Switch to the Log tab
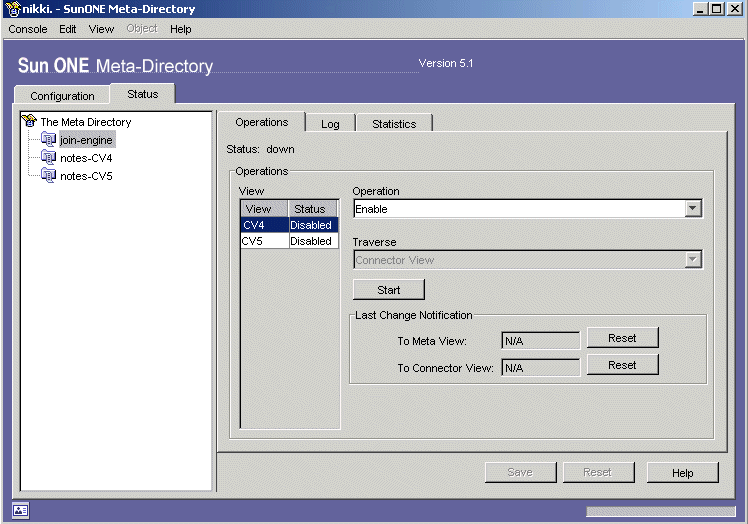748x524 pixels. [330, 124]
